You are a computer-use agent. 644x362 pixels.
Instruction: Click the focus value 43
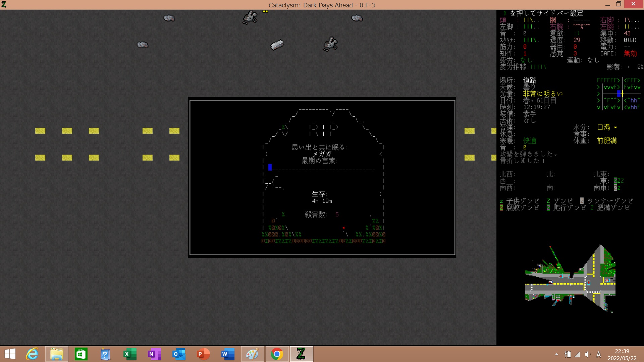coord(627,33)
